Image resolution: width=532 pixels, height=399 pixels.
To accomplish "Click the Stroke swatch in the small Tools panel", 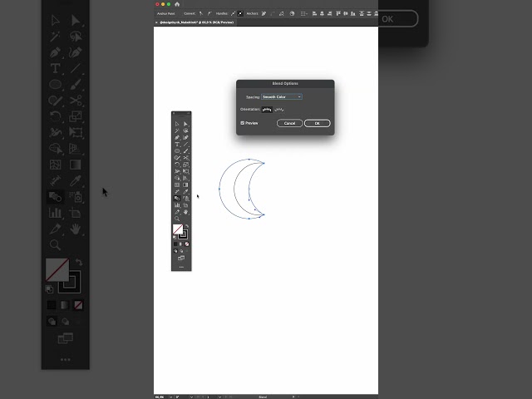I will point(185,235).
